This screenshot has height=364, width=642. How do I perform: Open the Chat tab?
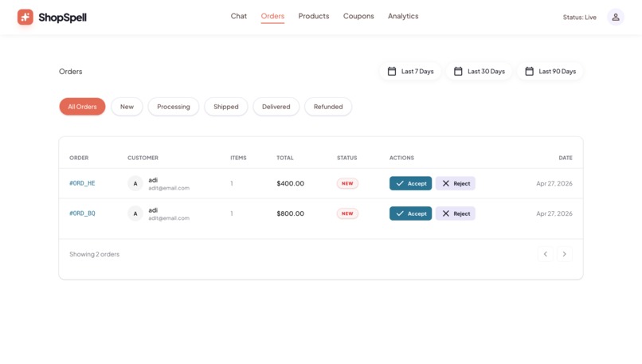tap(239, 16)
